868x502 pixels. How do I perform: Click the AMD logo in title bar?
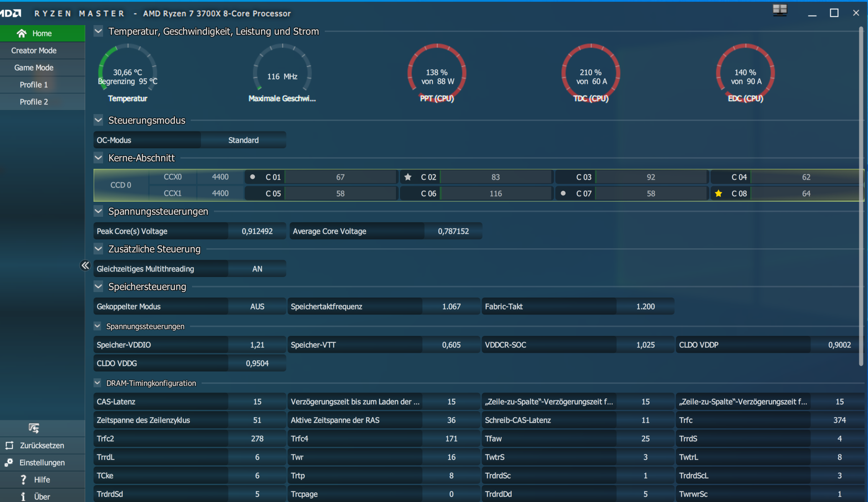(10, 13)
